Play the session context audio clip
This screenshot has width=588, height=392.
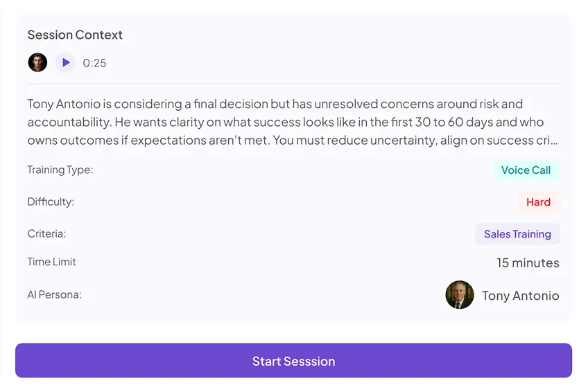click(x=65, y=62)
